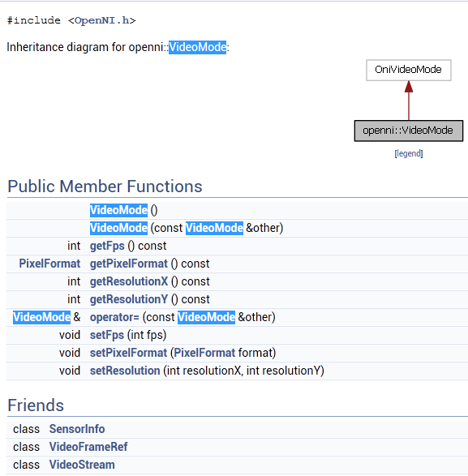Image resolution: width=468 pixels, height=476 pixels.
Task: Open the setResolution function link
Action: click(125, 371)
